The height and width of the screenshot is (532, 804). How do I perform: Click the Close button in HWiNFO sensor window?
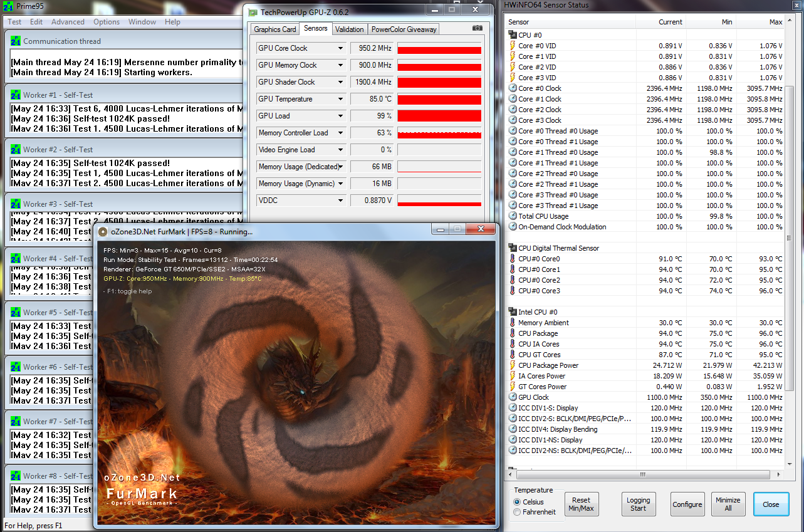coord(771,504)
